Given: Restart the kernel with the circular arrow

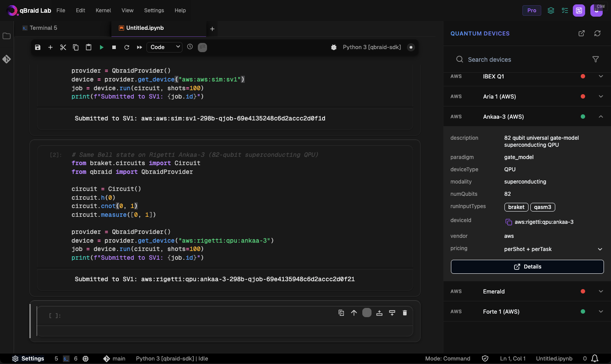Looking at the screenshot, I should (x=127, y=47).
